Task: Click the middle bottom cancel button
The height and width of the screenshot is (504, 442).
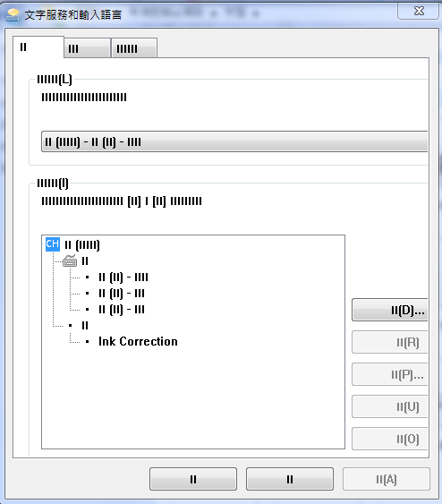Action: pos(290,479)
